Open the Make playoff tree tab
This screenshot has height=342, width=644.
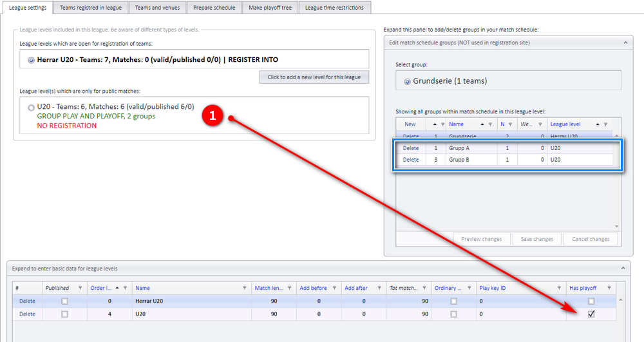point(270,7)
